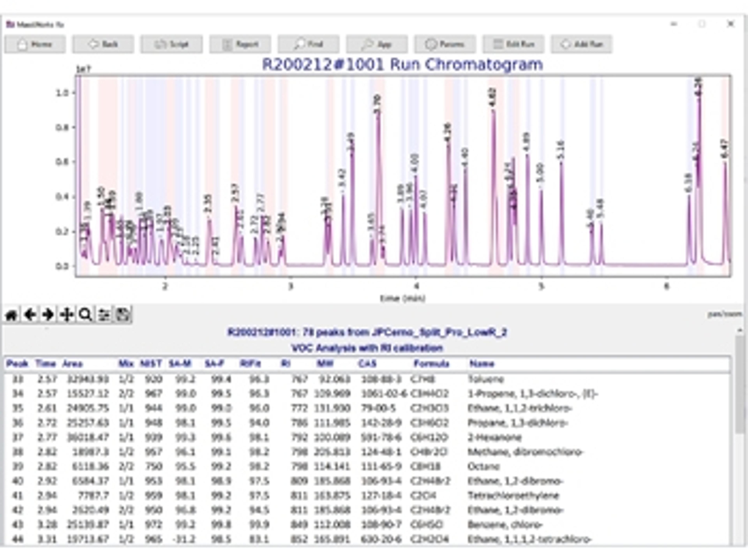The height and width of the screenshot is (560, 748).
Task: Open the Script toolbar button
Action: (171, 44)
